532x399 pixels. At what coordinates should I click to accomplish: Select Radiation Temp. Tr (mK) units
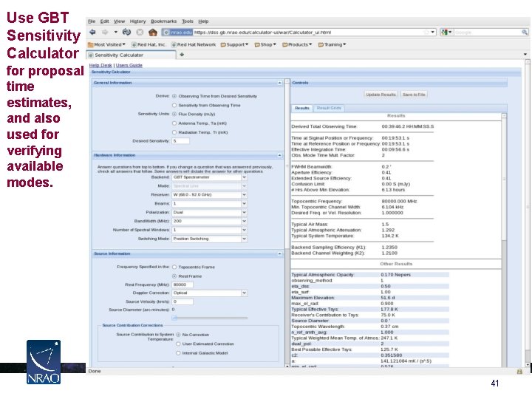tap(174, 132)
